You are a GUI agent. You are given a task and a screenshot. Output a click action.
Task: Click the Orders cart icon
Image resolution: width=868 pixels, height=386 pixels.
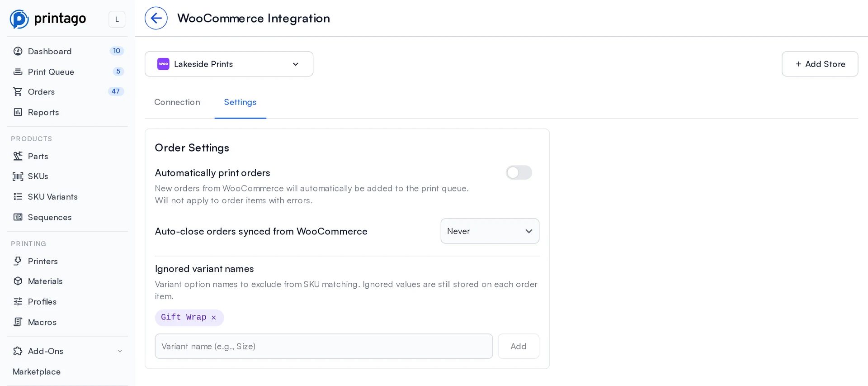tap(18, 92)
